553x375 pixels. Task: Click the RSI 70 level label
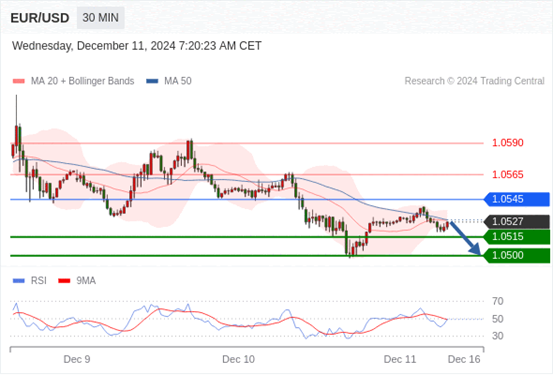(x=498, y=301)
